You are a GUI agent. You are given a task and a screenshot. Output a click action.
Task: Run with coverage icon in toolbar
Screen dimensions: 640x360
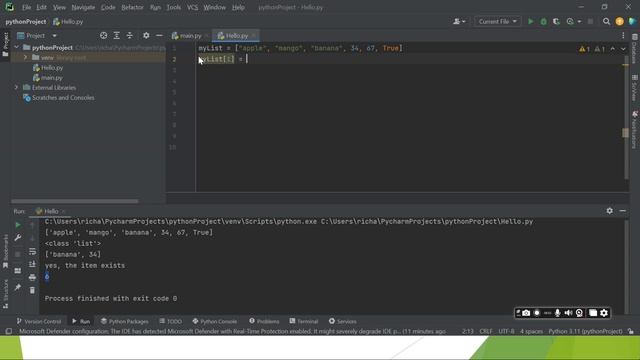[556, 21]
